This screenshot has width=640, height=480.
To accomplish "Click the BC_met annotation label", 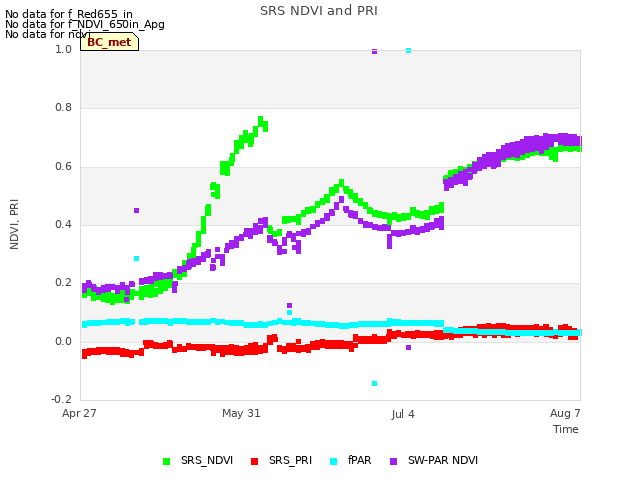I will coord(109,42).
